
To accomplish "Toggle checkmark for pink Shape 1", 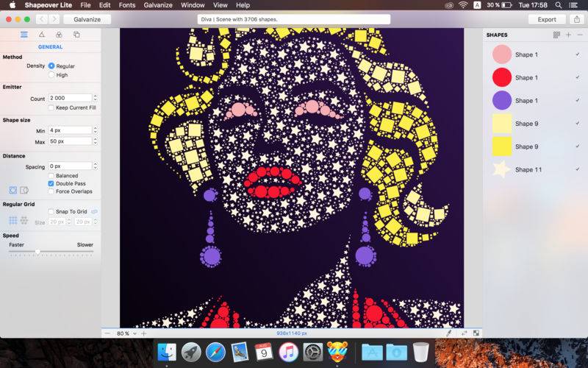I will point(578,54).
